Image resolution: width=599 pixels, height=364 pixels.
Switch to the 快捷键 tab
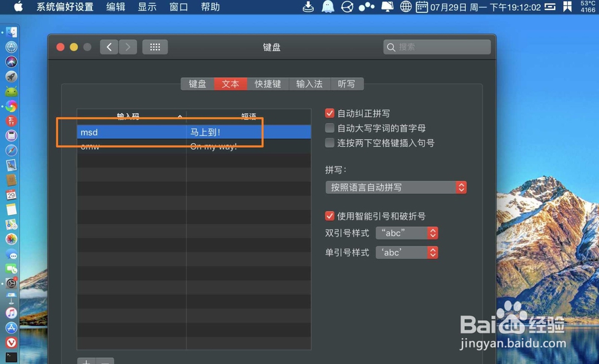(x=267, y=84)
